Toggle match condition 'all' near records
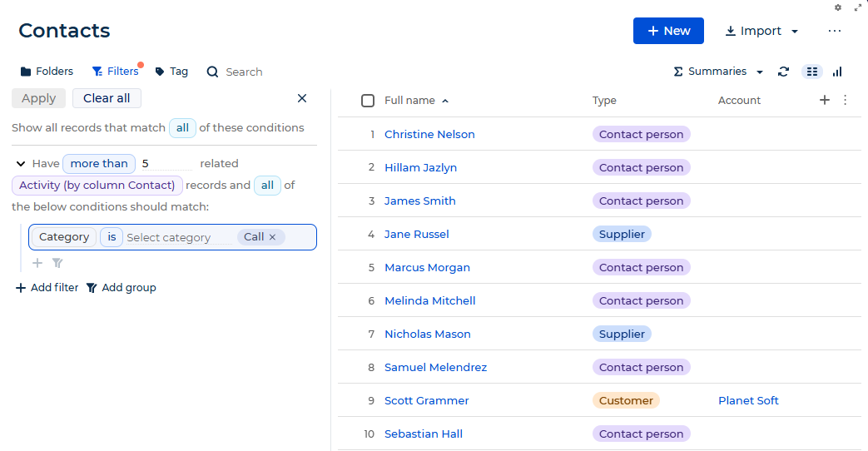The height and width of the screenshot is (451, 868). pyautogui.click(x=267, y=185)
